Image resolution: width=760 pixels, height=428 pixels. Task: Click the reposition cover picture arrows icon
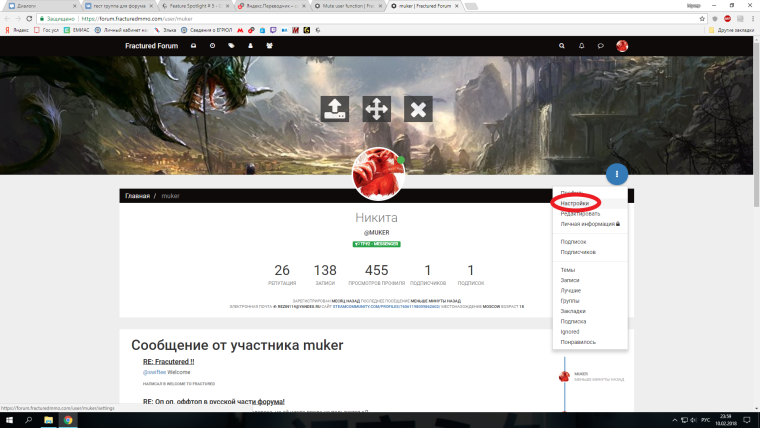377,109
